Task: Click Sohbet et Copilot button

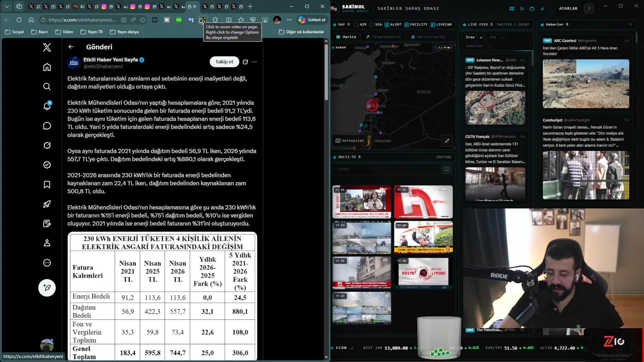Action: click(x=312, y=20)
